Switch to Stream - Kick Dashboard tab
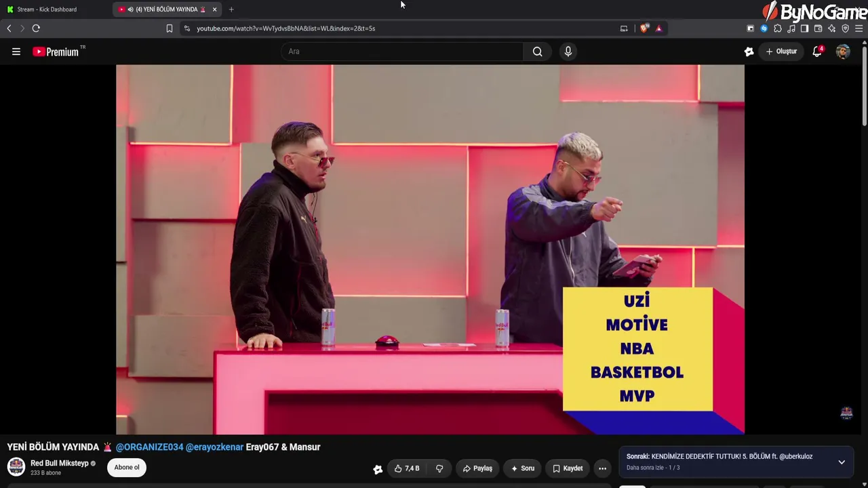Screen dimensions: 868x488 pos(47,9)
